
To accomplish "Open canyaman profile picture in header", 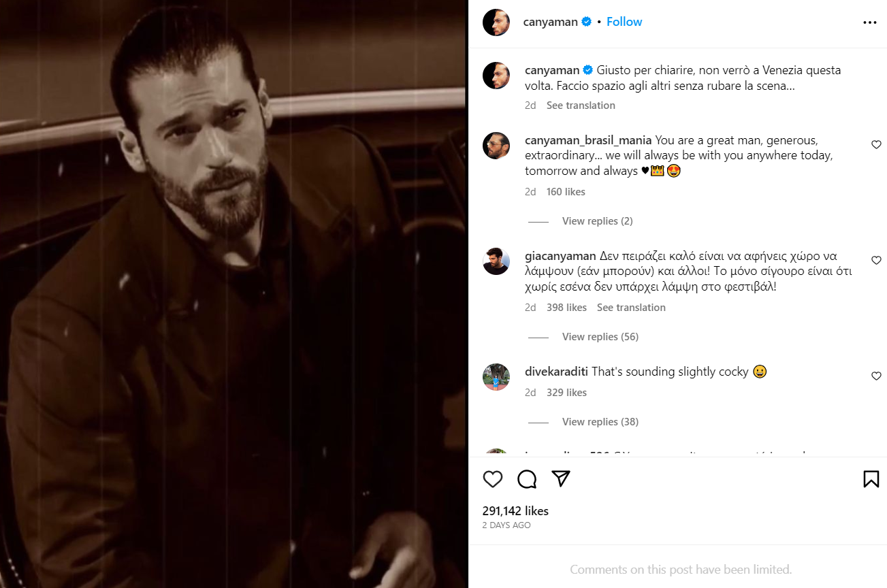I will (x=496, y=22).
